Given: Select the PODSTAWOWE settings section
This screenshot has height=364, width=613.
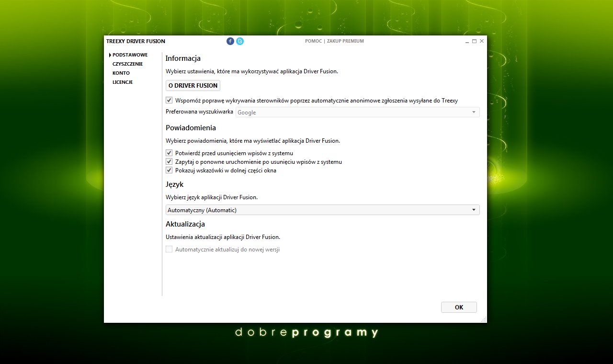Looking at the screenshot, I should pyautogui.click(x=130, y=55).
